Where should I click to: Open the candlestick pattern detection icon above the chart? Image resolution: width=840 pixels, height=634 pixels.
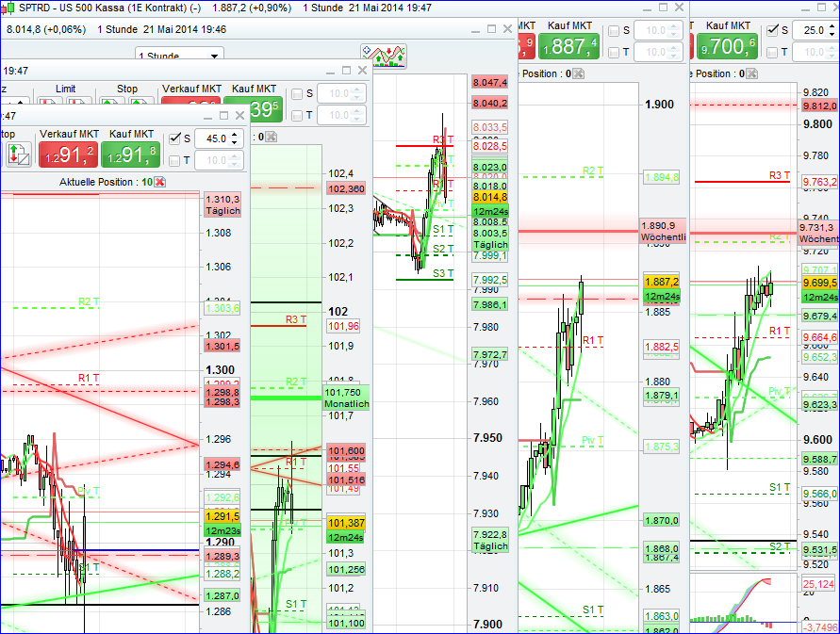pos(384,55)
